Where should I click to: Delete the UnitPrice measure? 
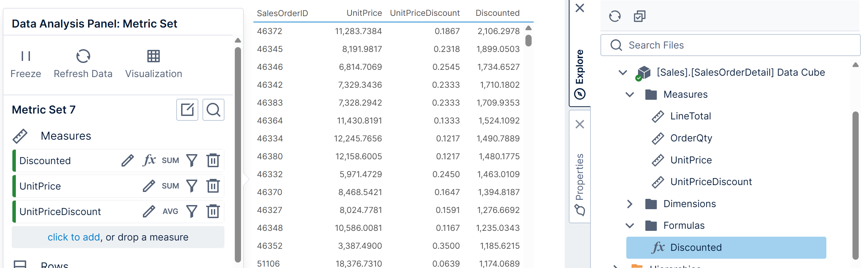point(213,186)
